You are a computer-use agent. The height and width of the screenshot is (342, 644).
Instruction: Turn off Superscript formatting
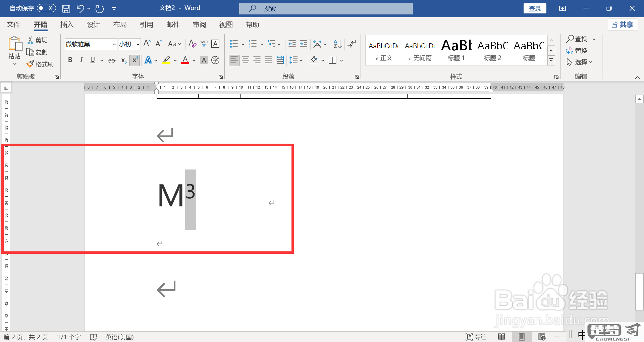135,60
